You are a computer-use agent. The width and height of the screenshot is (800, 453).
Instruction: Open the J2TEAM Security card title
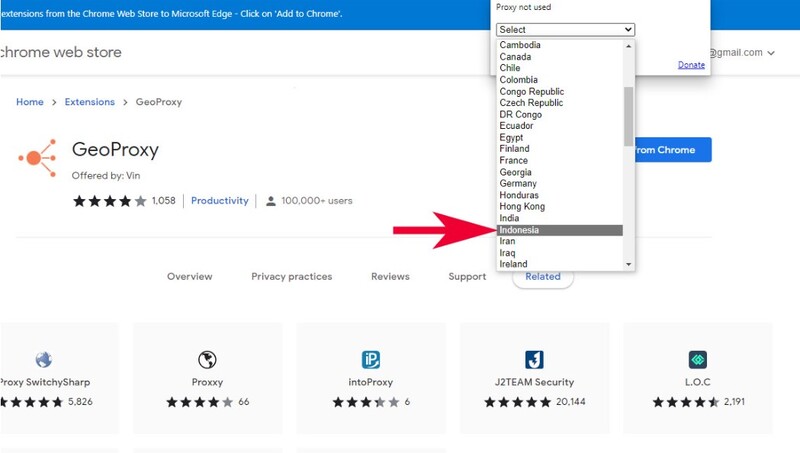[534, 382]
